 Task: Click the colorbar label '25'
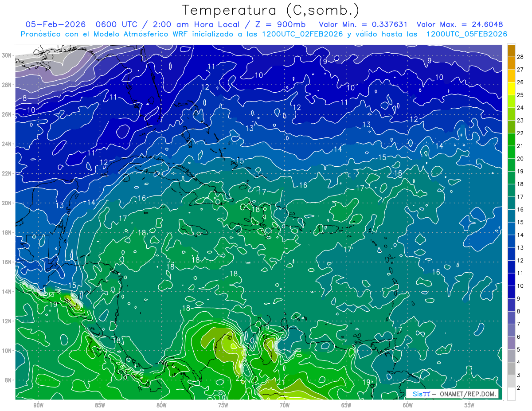click(x=520, y=95)
